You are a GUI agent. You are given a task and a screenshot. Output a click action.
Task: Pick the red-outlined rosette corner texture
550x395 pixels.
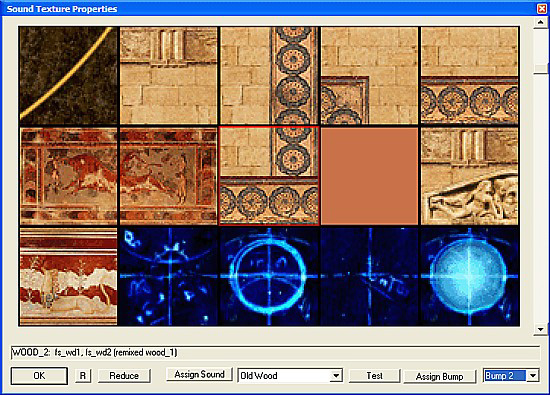[269, 176]
